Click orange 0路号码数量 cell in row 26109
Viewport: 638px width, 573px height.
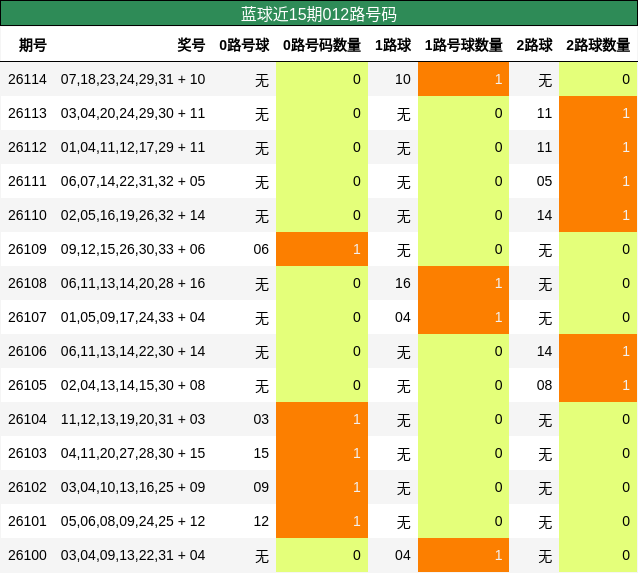[x=322, y=249]
